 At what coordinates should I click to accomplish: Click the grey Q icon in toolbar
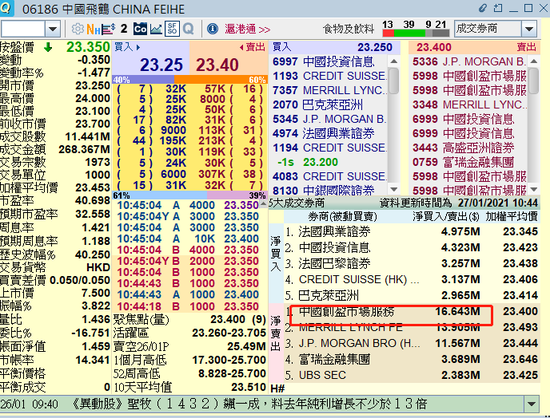188,29
